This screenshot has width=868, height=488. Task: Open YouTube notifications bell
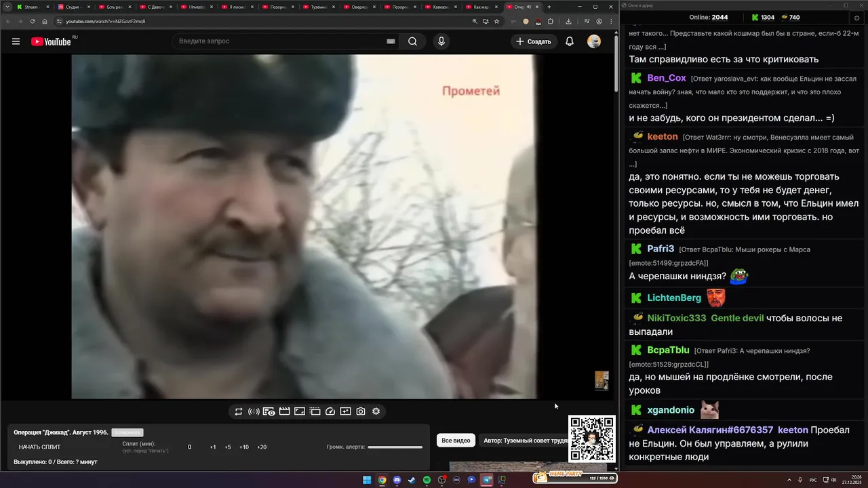tap(570, 41)
